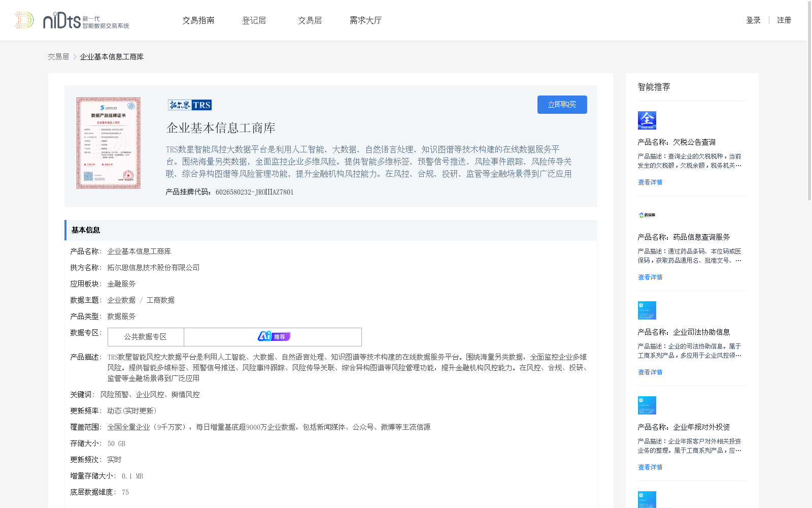
Task: Click the niDts site logo
Action: [72, 20]
